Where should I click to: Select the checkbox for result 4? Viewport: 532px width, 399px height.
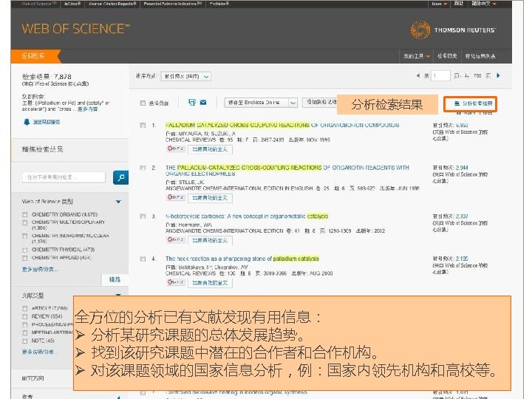pyautogui.click(x=143, y=259)
